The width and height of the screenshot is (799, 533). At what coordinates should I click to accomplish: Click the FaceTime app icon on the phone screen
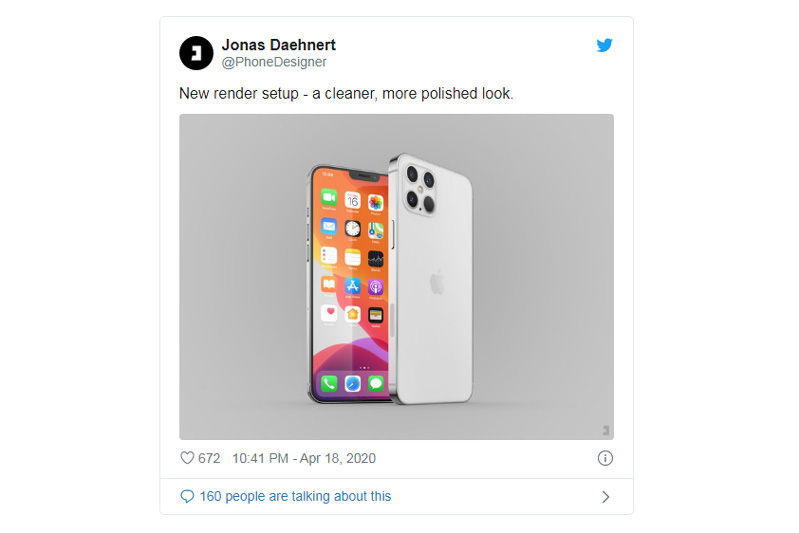click(x=329, y=198)
